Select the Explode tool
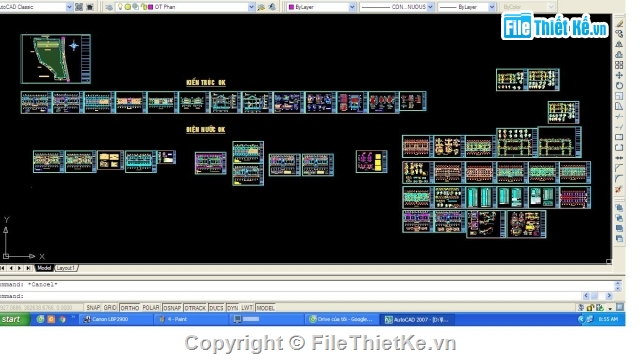The image size is (640, 361). [620, 189]
